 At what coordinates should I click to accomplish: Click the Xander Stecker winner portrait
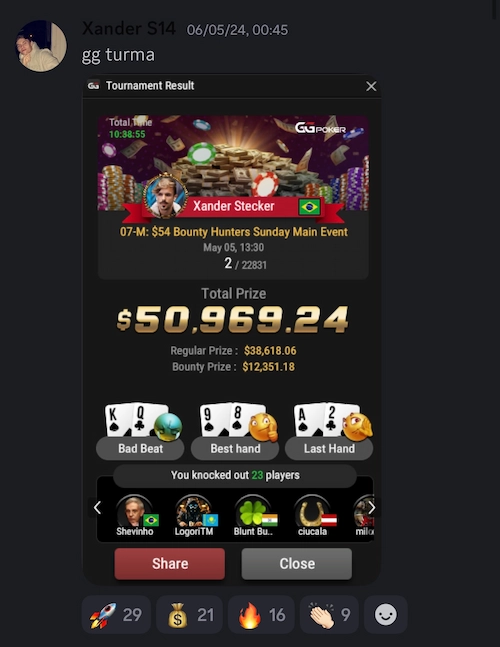click(165, 196)
